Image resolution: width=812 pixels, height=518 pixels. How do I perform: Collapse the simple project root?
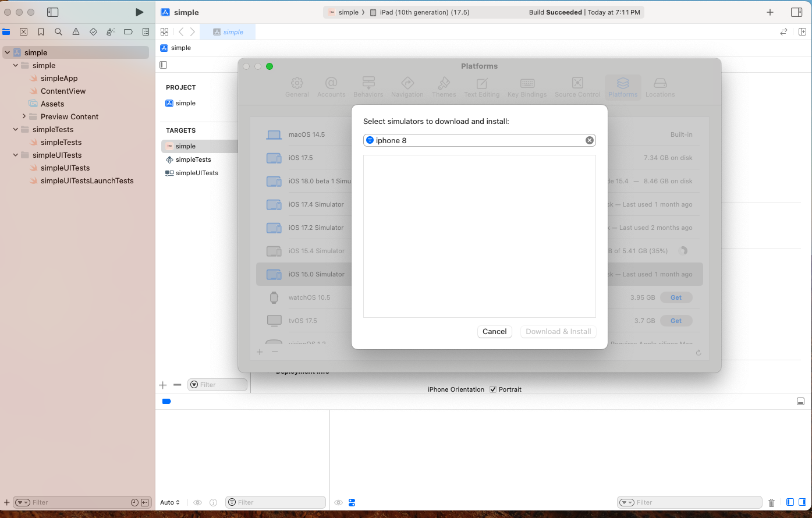click(x=7, y=52)
